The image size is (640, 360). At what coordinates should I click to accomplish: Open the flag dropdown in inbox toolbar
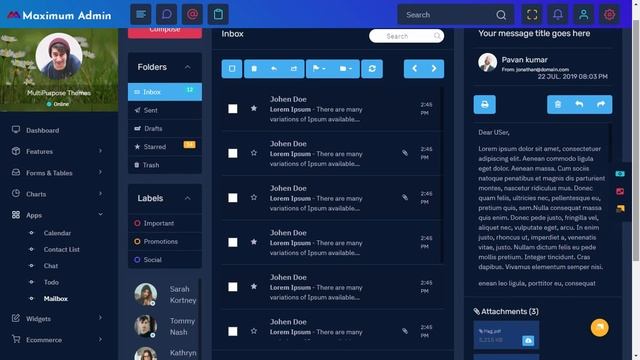[x=319, y=69]
